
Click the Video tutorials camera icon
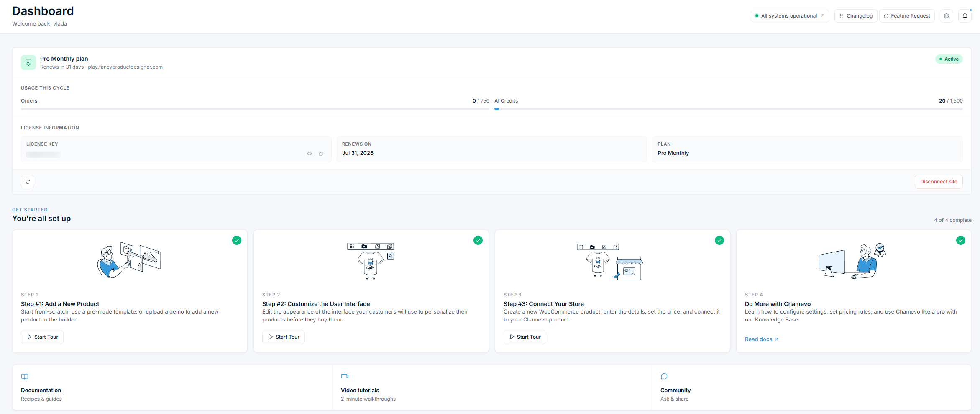tap(345, 376)
